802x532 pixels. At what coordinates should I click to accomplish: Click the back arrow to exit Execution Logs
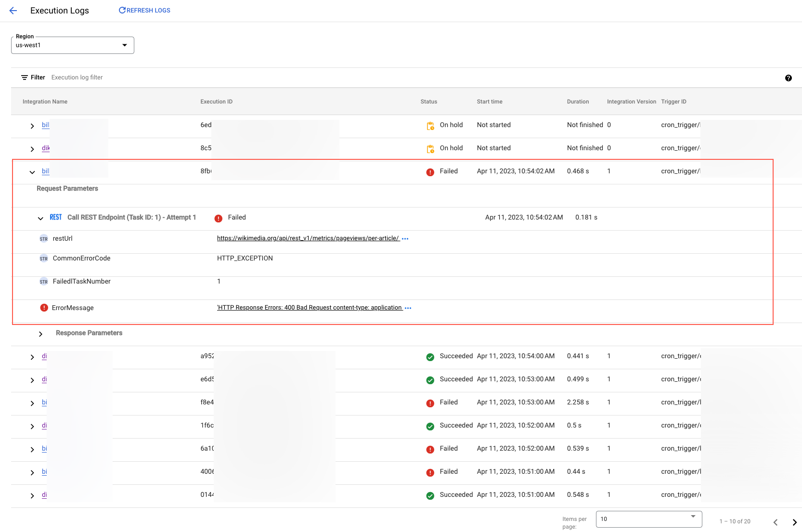coord(13,10)
